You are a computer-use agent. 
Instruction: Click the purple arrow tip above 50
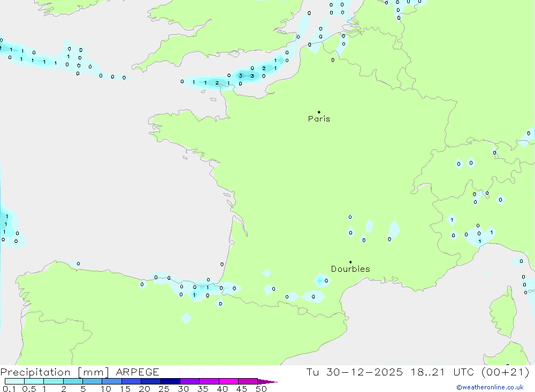point(267,382)
